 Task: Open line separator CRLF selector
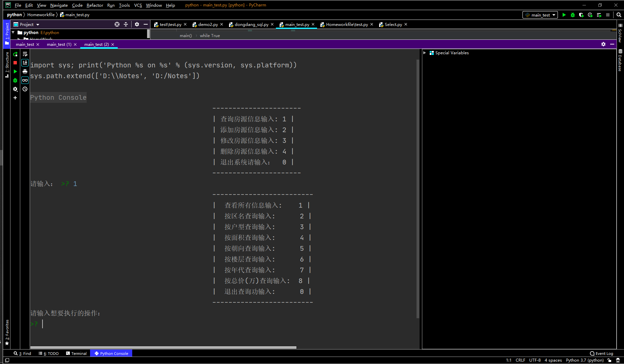coord(520,360)
